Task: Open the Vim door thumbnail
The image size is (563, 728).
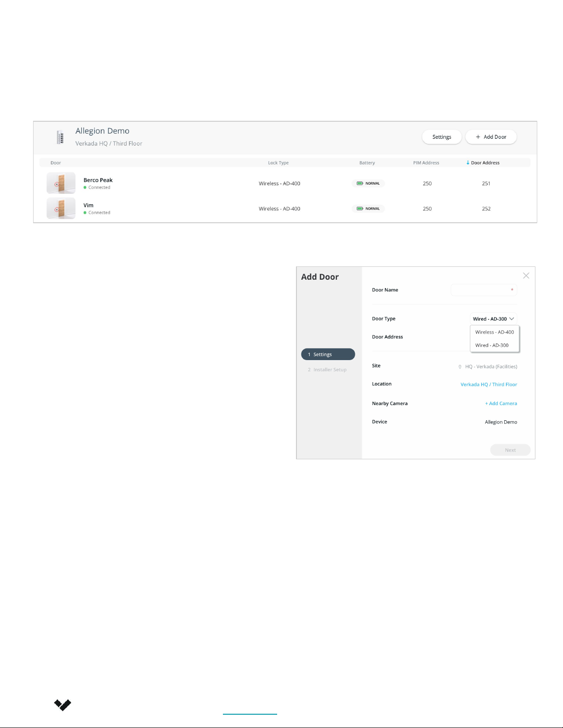Action: click(61, 209)
